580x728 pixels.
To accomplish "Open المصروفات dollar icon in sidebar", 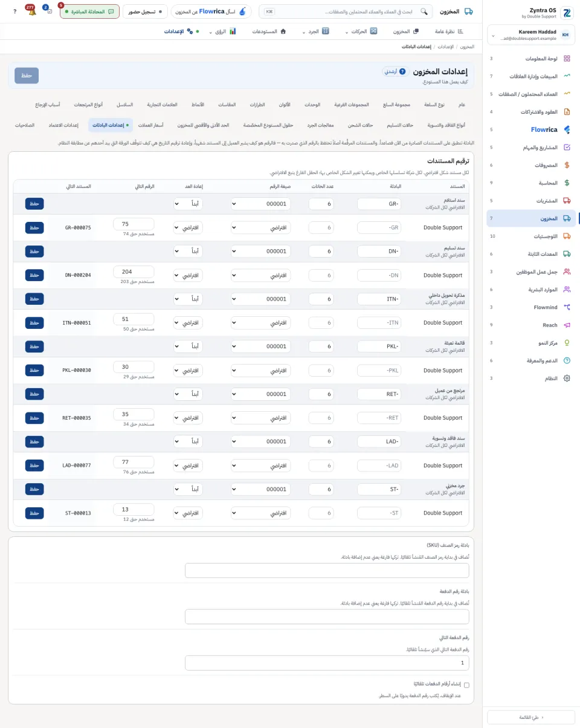I will 567,165.
